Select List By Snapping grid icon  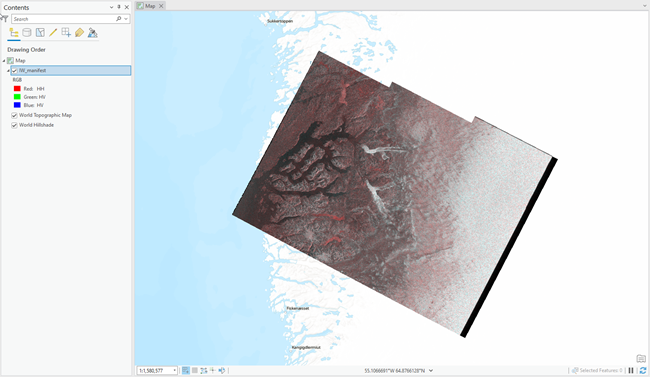click(x=66, y=33)
